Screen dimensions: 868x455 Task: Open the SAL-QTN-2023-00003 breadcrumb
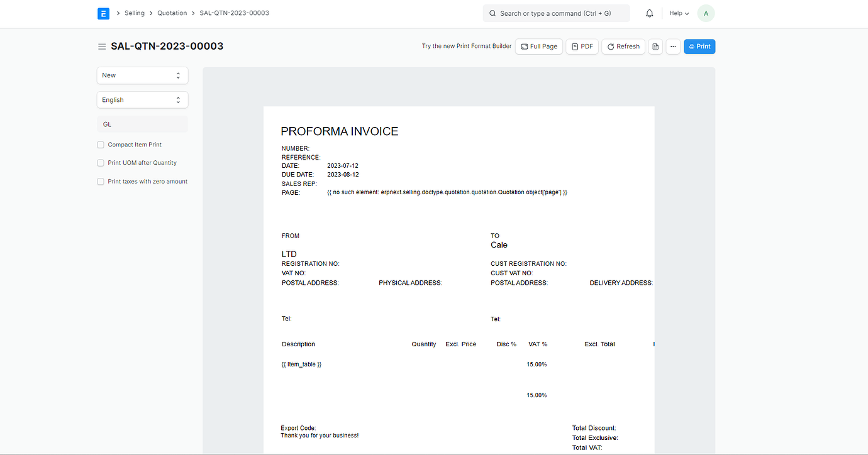pyautogui.click(x=234, y=13)
